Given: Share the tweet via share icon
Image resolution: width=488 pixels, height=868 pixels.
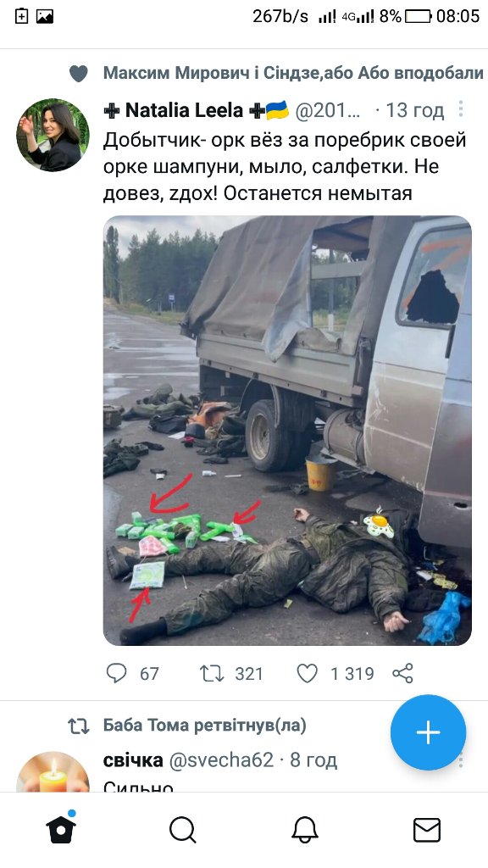Looking at the screenshot, I should tap(402, 673).
